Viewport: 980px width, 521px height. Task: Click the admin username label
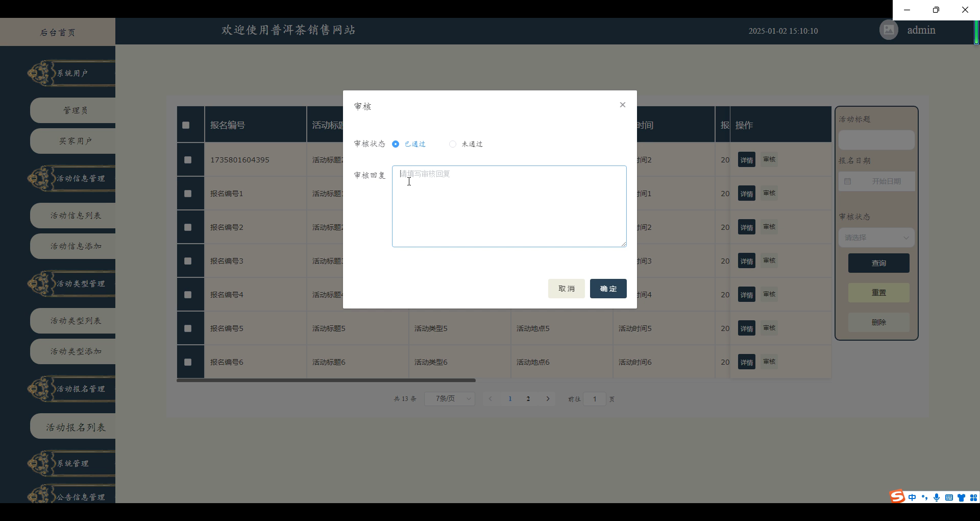tap(921, 30)
